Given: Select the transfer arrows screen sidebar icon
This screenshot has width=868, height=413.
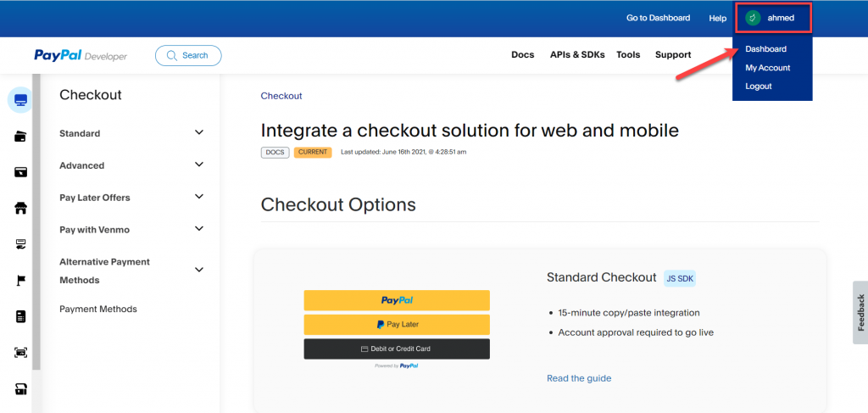Looking at the screenshot, I should tap(20, 244).
